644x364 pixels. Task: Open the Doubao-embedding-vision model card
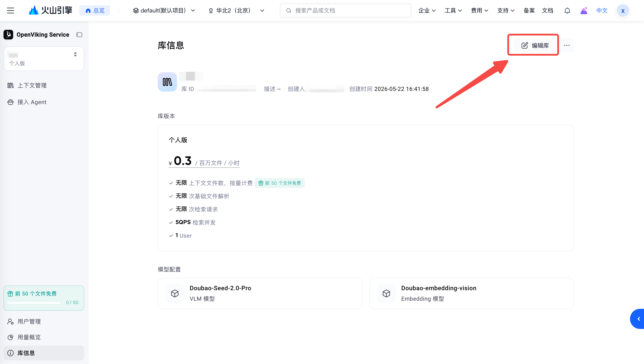pyautogui.click(x=471, y=293)
